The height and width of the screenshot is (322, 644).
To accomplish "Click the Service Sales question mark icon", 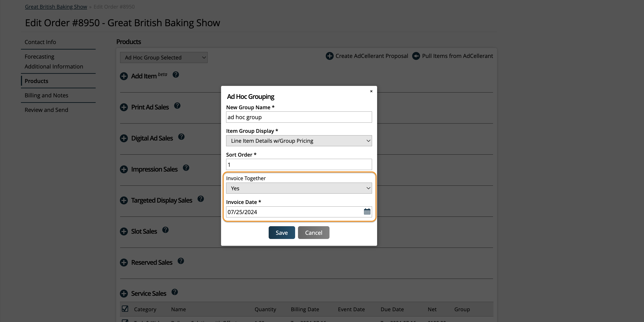I will point(175,292).
